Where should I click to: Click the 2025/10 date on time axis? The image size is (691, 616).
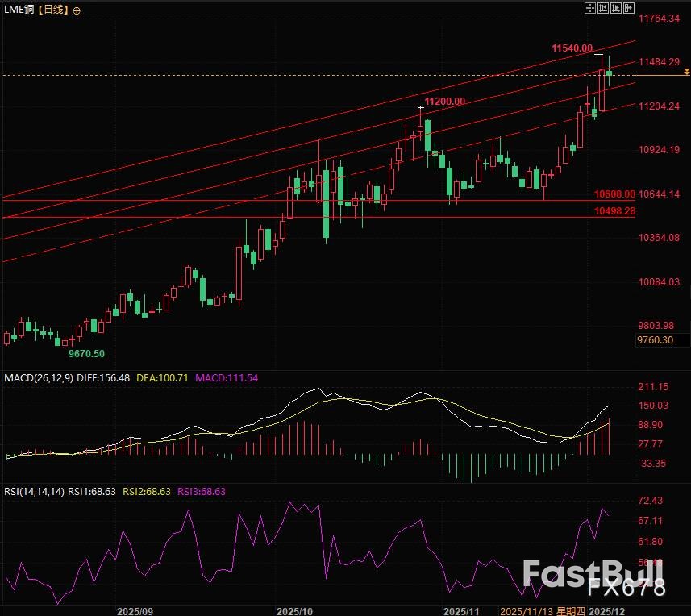(296, 610)
